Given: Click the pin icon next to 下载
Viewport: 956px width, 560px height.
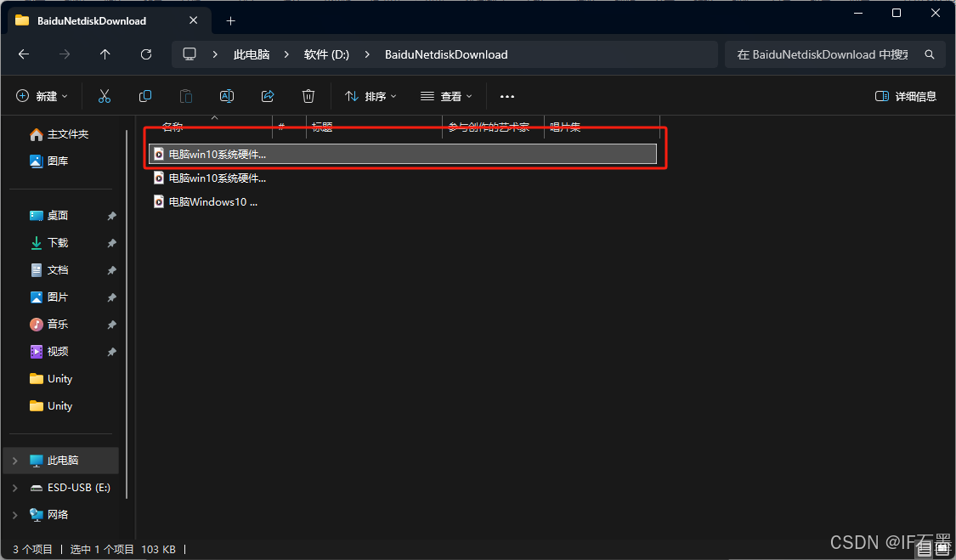Looking at the screenshot, I should coord(111,243).
